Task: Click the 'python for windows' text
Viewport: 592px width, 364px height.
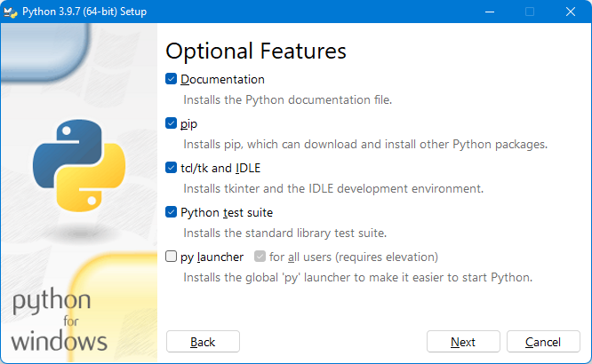Action: tap(60, 320)
